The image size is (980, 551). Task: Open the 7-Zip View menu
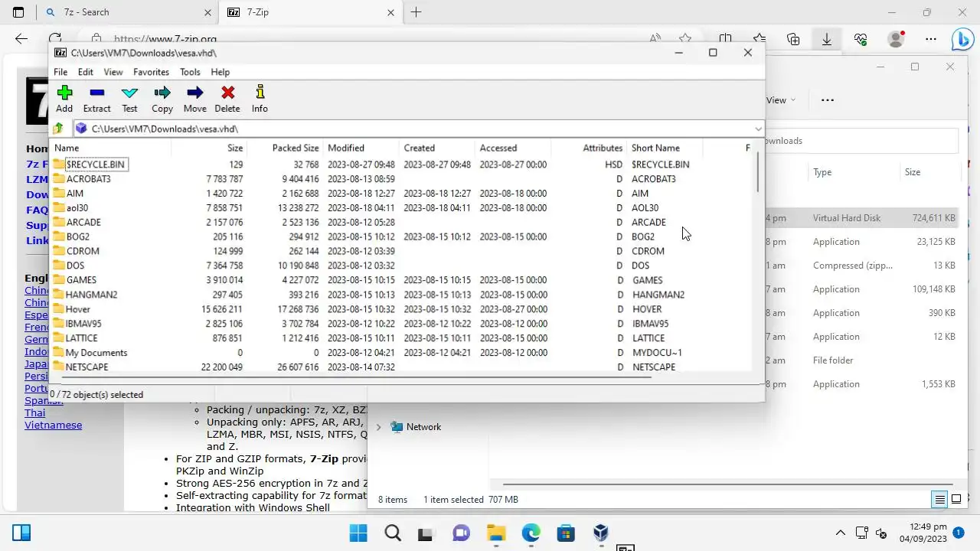pos(113,72)
